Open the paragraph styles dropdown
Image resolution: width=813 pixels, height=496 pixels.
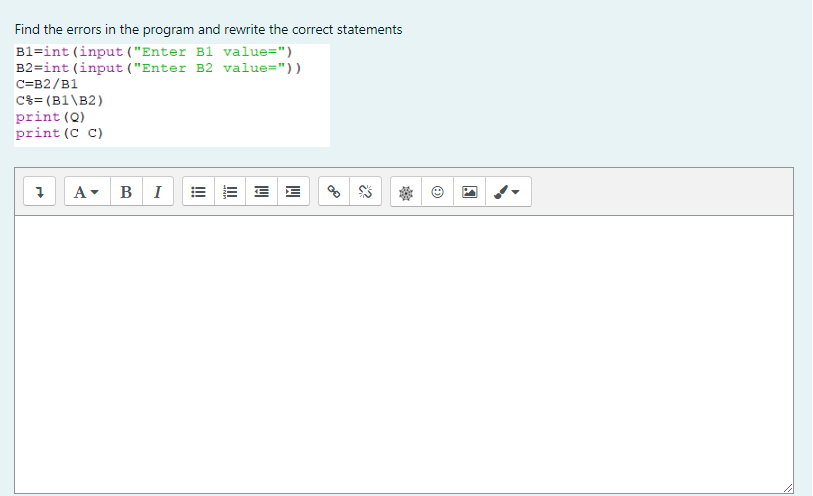(87, 192)
